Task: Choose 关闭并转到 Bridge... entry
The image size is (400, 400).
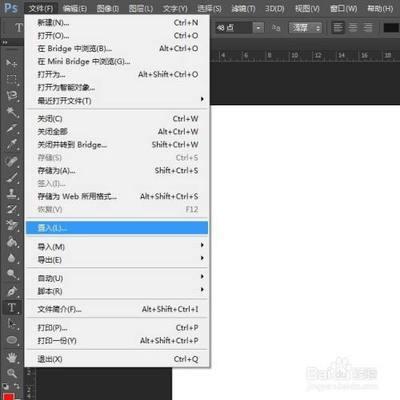Action: point(117,145)
